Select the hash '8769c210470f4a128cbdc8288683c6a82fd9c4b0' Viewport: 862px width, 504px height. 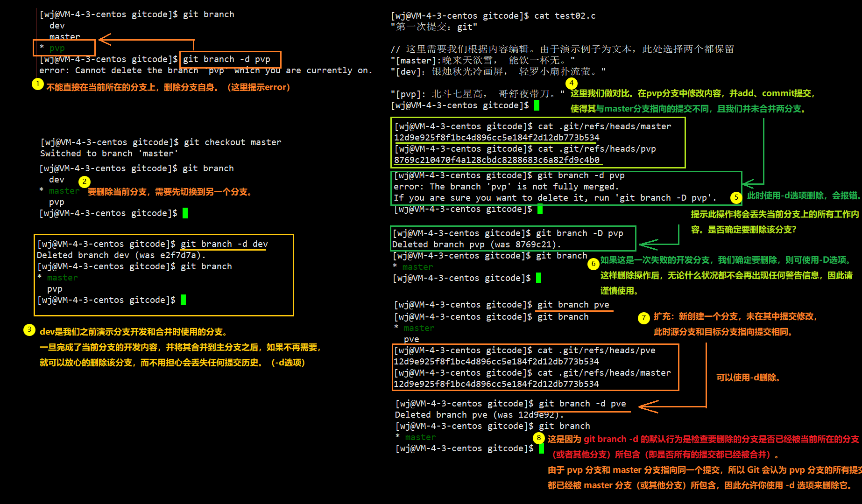coord(497,160)
